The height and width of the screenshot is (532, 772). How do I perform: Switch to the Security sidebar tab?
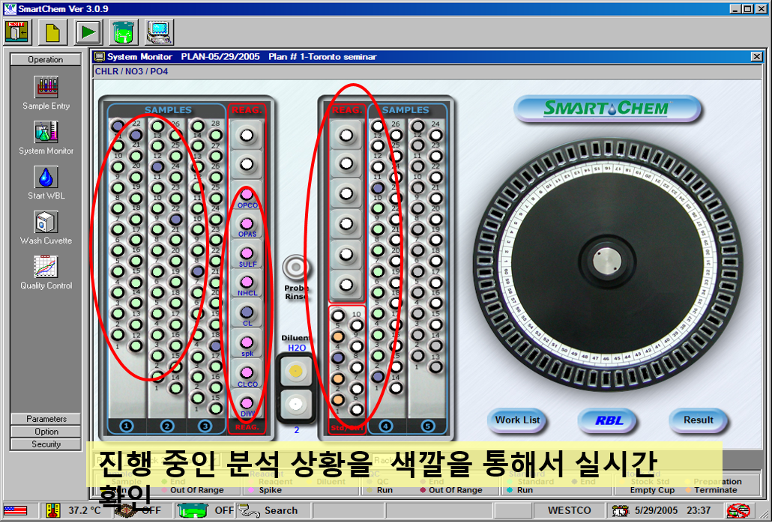tap(46, 444)
